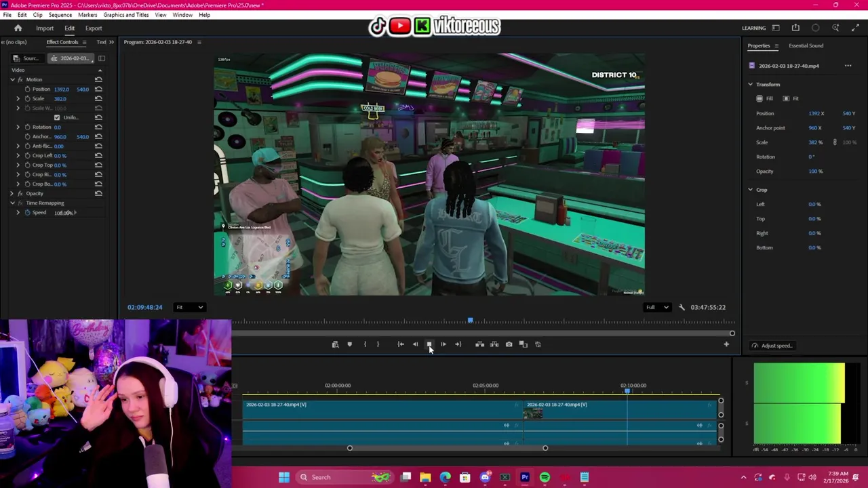Toggle animation stopwatch for Crop Top
The image size is (868, 488).
pyautogui.click(x=28, y=165)
